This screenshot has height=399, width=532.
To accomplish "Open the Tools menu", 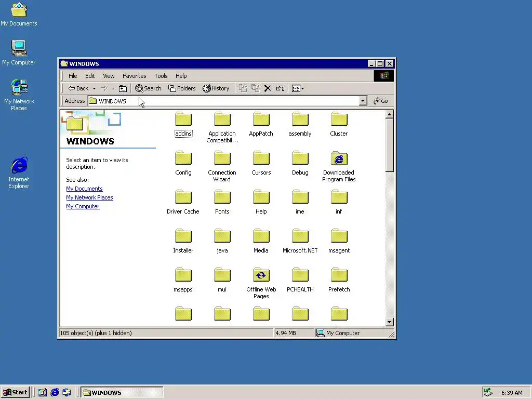I will coord(161,76).
